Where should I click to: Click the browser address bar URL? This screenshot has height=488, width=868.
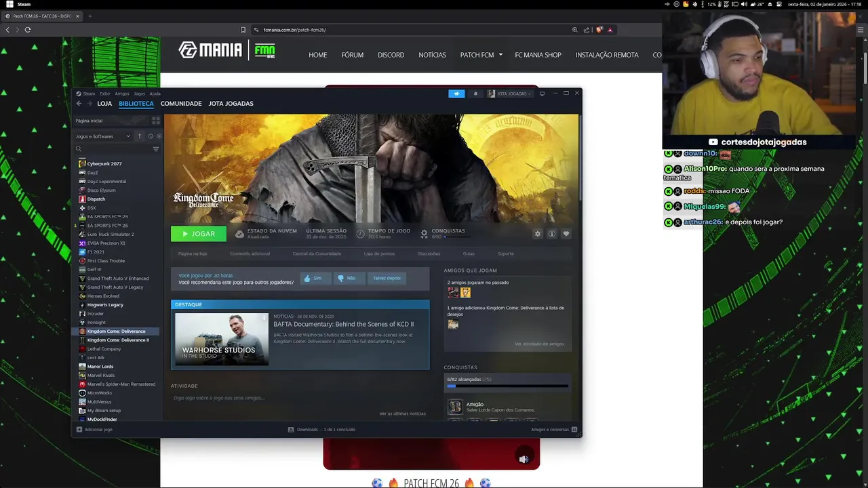click(294, 30)
